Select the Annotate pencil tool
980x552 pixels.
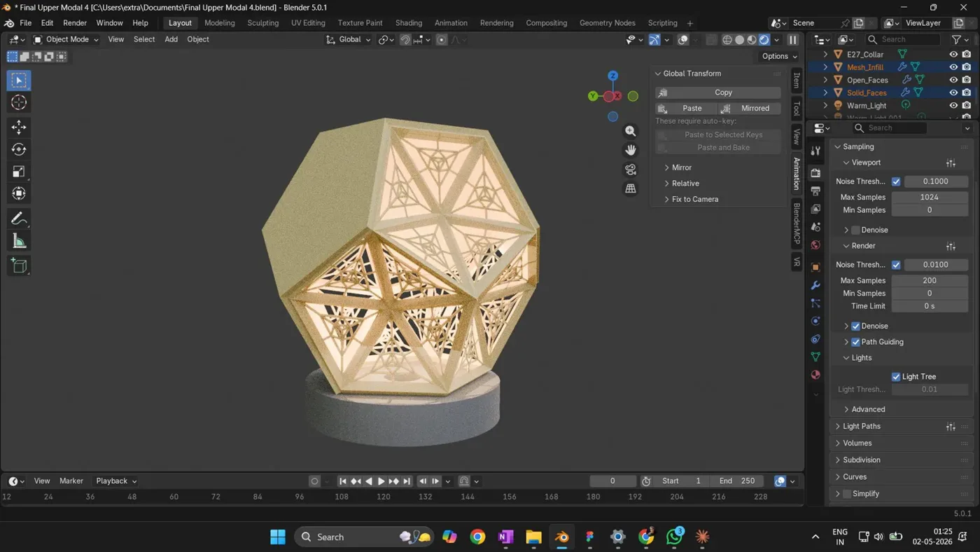point(19,219)
